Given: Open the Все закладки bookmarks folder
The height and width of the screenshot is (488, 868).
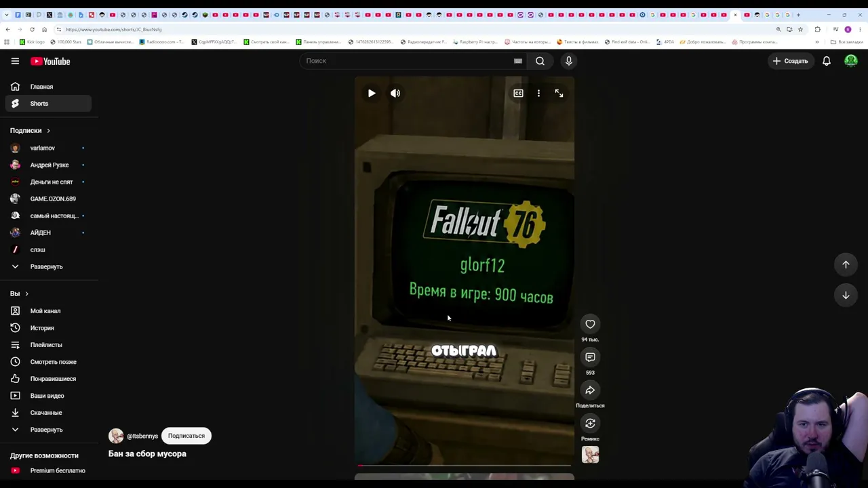Looking at the screenshot, I should tap(846, 42).
